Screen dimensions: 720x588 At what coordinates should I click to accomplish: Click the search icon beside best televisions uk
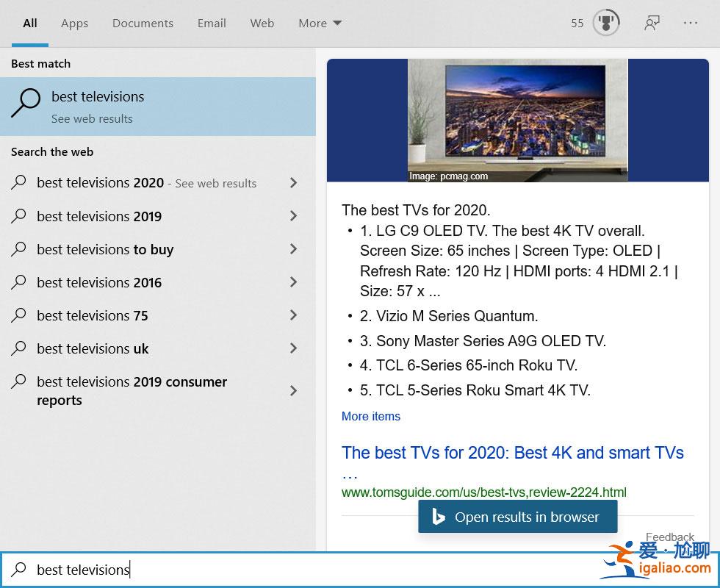coord(20,348)
